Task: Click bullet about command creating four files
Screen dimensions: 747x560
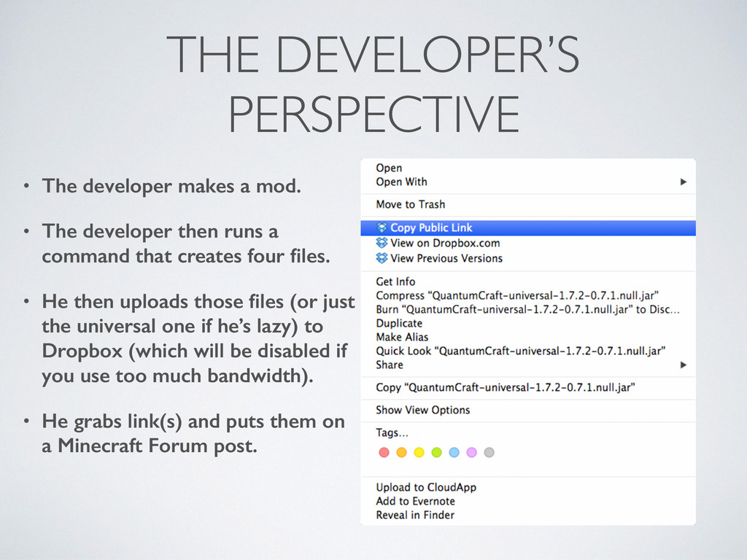Action: point(186,244)
